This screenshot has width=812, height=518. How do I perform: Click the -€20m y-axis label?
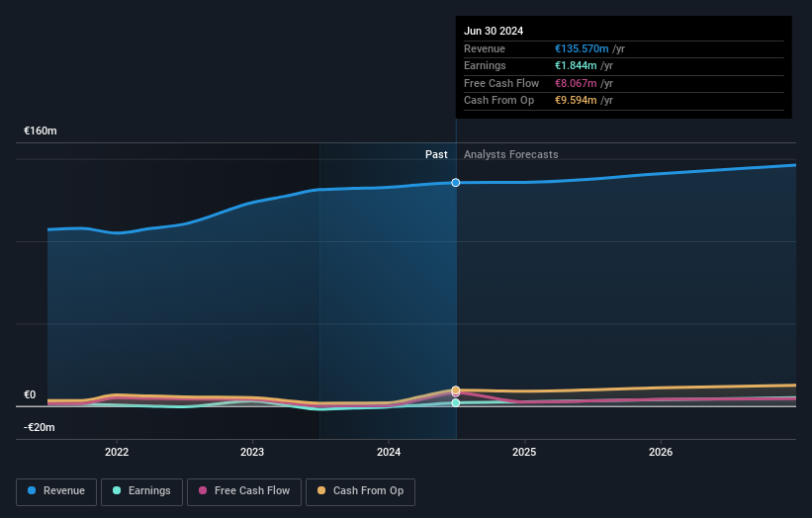(x=40, y=427)
